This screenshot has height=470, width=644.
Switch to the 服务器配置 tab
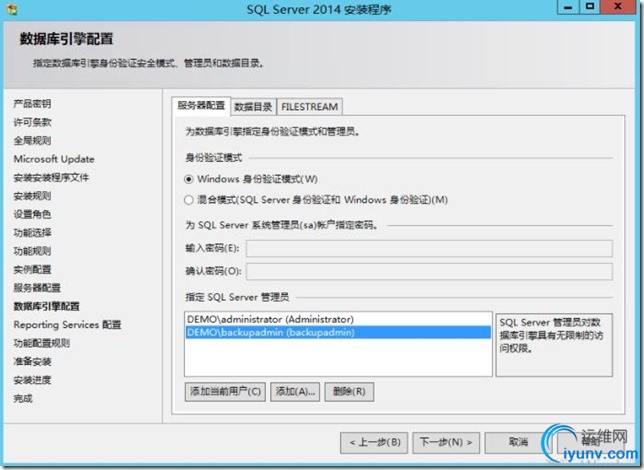tap(201, 106)
